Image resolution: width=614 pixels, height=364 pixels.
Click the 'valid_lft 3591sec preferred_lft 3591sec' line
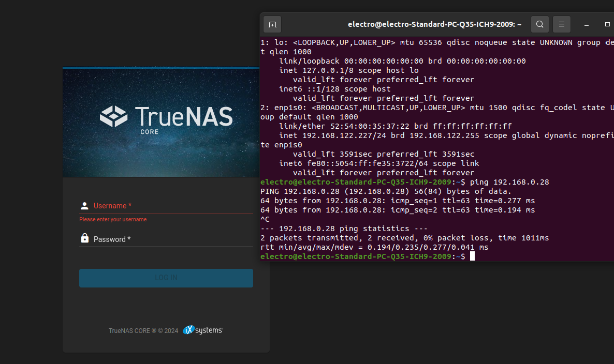383,154
